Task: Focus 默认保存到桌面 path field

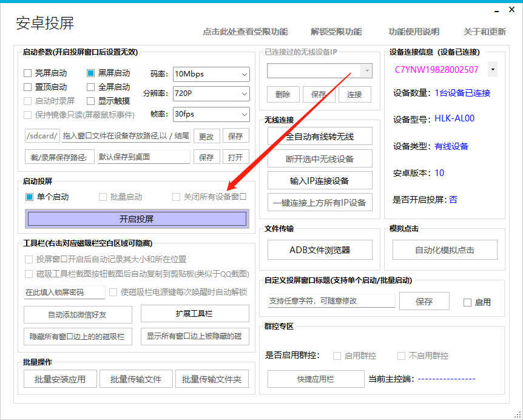Action: point(144,157)
